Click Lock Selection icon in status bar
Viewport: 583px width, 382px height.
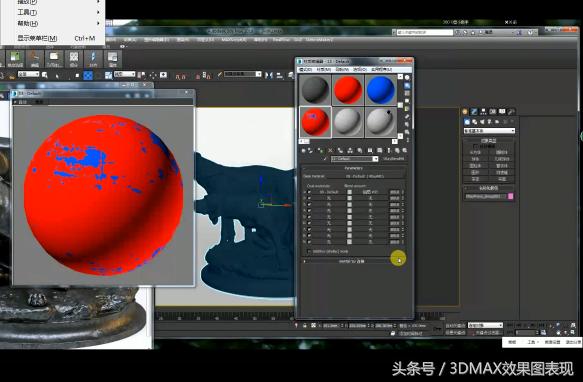[x=305, y=325]
